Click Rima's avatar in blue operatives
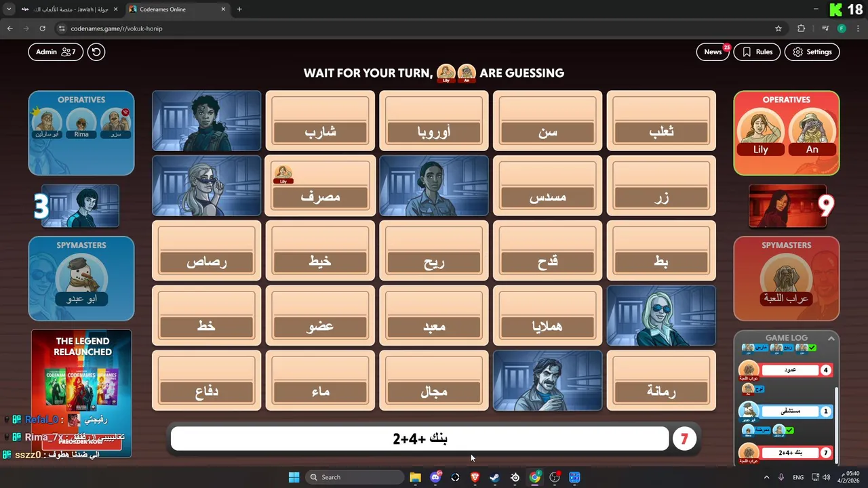Viewport: 868px width, 488px height. click(x=81, y=122)
